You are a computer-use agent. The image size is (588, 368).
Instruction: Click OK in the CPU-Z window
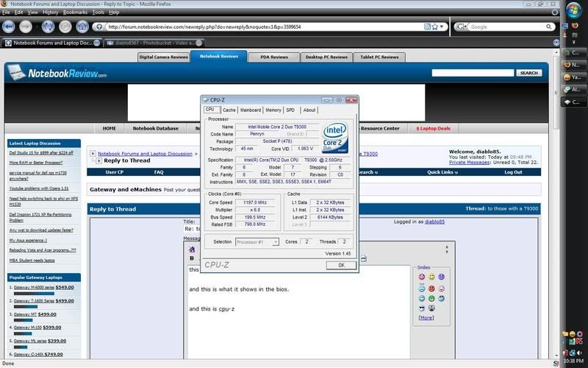pos(341,265)
